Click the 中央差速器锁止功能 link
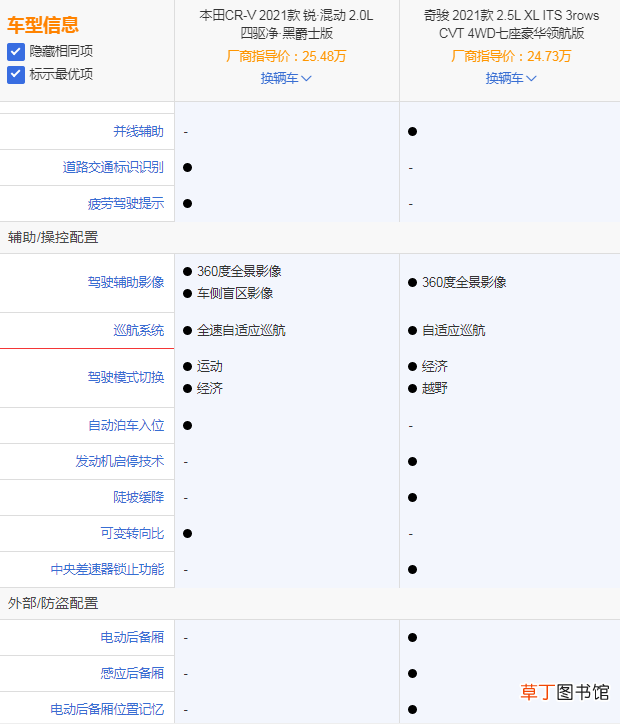This screenshot has height=727, width=620. [x=107, y=569]
